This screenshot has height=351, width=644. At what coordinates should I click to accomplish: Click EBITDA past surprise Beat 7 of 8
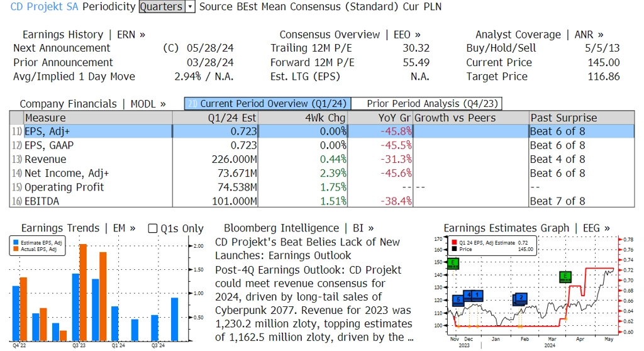tap(557, 201)
